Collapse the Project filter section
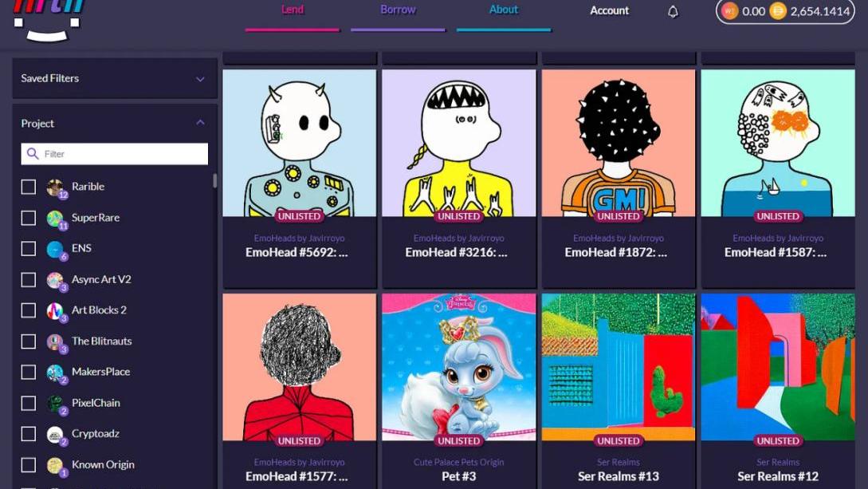Screen dimensions: 868x489 [x=200, y=122]
